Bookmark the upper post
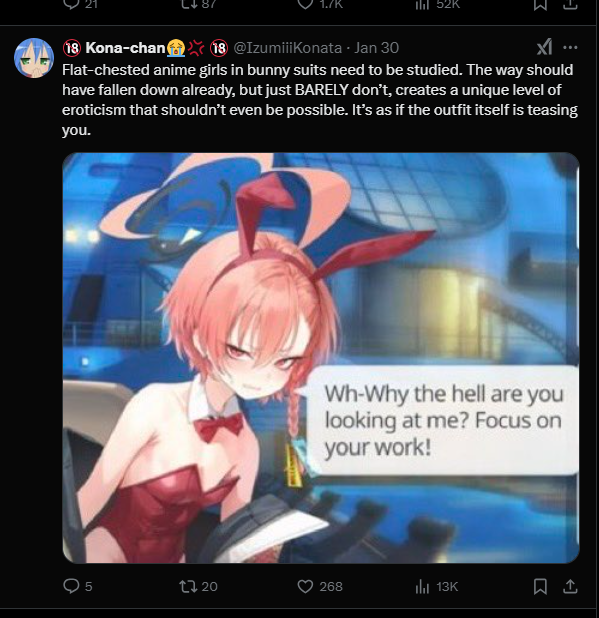 [x=540, y=4]
